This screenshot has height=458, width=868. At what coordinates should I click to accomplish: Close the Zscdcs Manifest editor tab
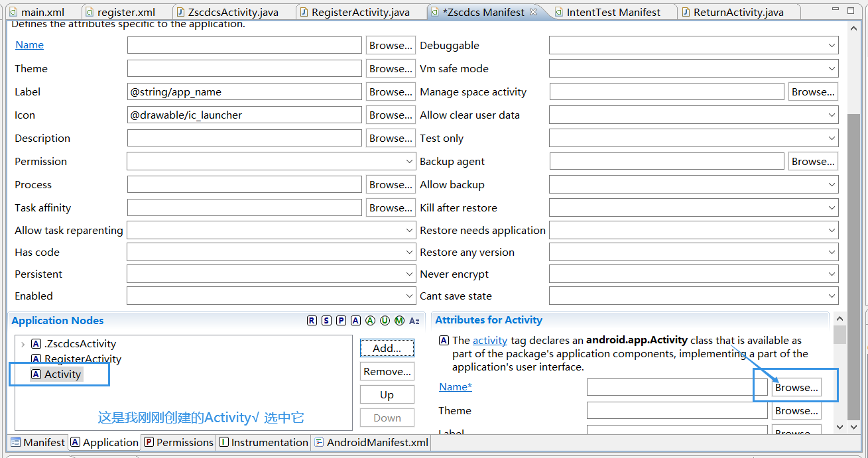point(533,12)
